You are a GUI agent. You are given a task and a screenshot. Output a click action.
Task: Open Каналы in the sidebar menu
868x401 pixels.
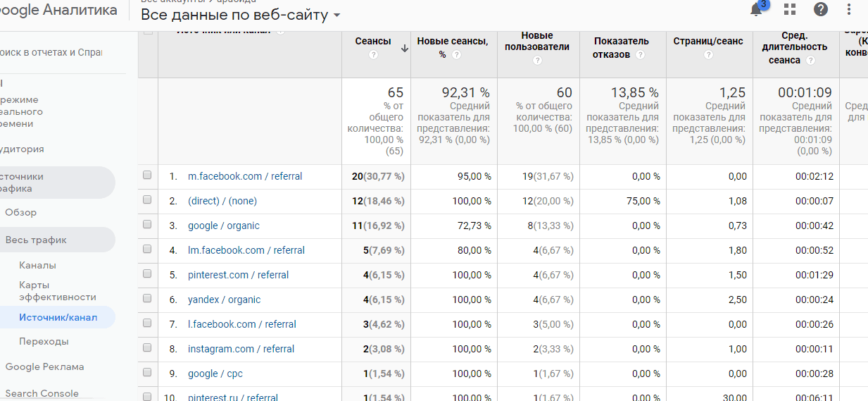click(x=37, y=265)
